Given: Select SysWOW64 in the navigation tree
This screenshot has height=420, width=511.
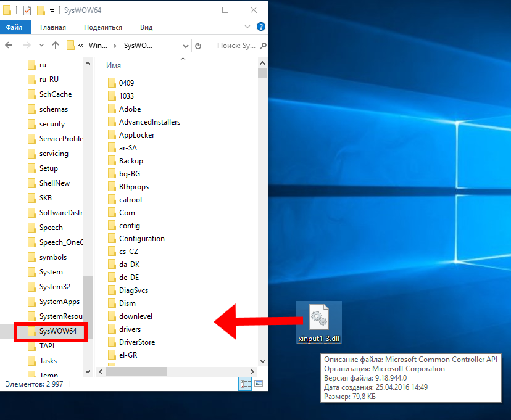Looking at the screenshot, I should click(x=57, y=331).
